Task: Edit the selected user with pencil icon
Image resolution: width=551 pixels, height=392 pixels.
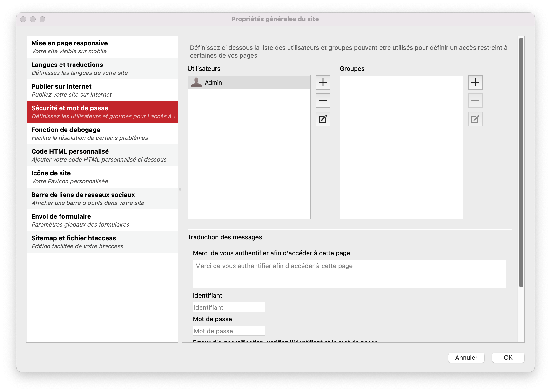Action: 323,119
